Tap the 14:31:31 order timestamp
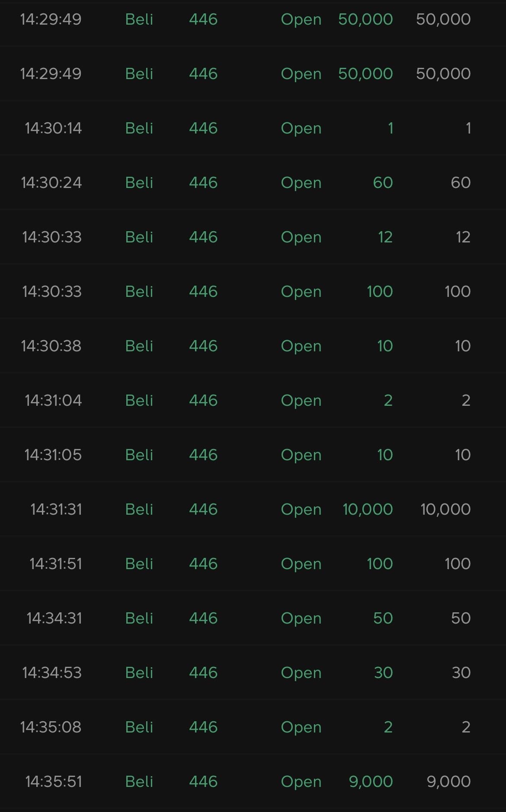The width and height of the screenshot is (506, 812). [x=56, y=509]
